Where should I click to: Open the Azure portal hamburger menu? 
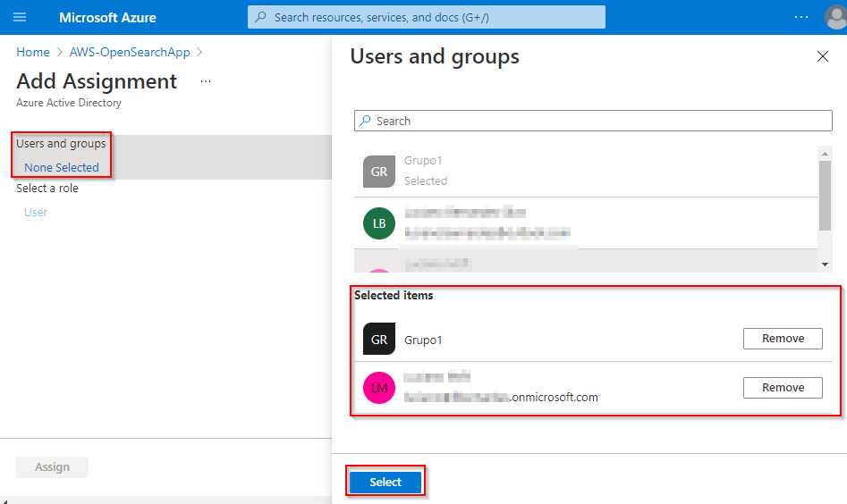click(x=20, y=17)
